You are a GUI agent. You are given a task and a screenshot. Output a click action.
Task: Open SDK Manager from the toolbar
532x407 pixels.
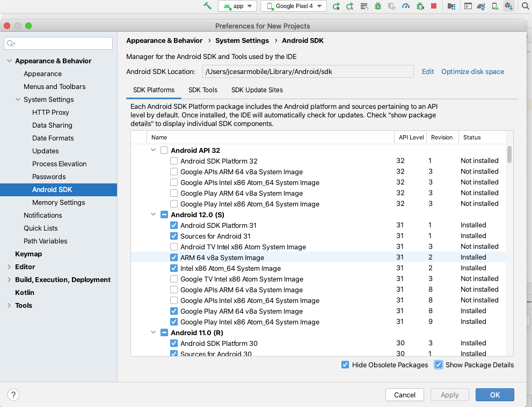(508, 6)
